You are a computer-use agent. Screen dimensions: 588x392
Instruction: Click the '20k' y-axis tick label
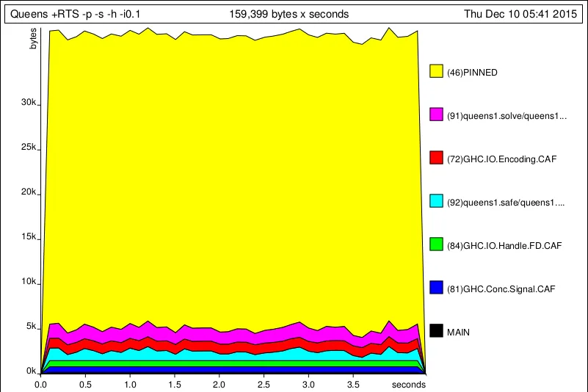point(29,192)
